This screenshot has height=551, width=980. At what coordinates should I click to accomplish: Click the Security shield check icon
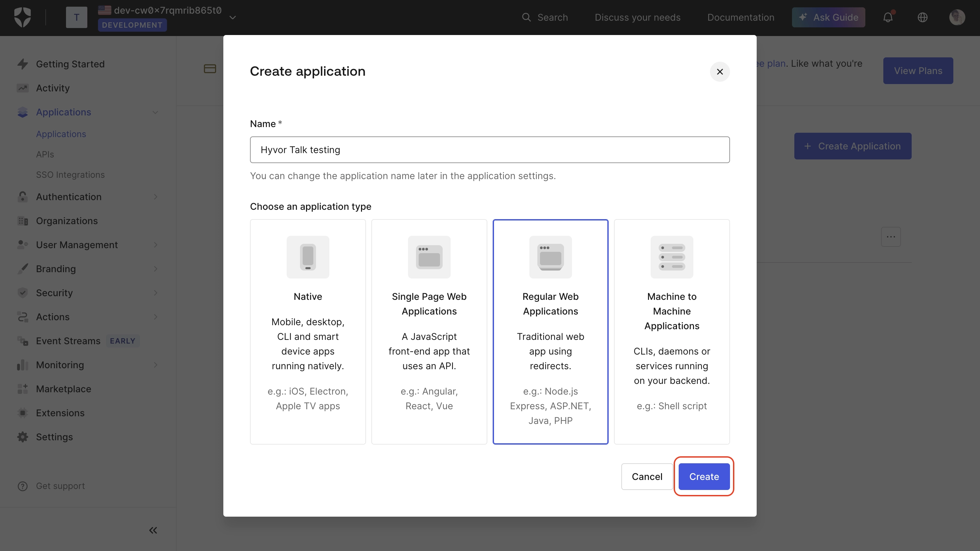pyautogui.click(x=22, y=293)
